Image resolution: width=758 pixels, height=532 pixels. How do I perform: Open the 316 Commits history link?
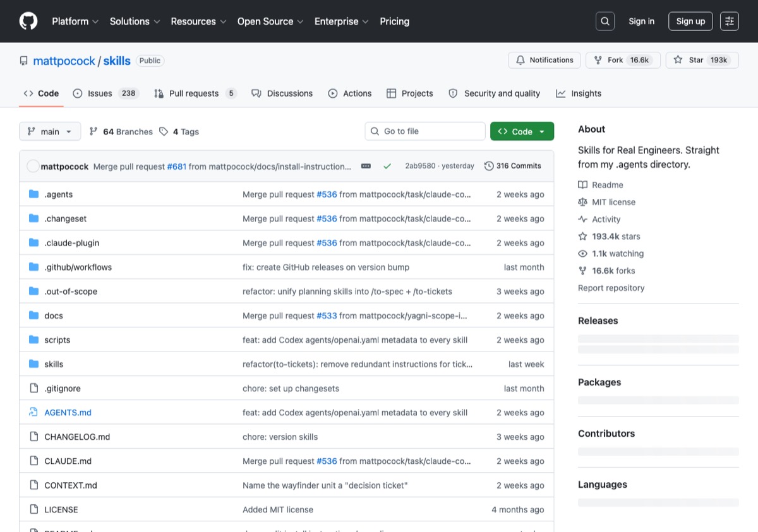click(x=512, y=166)
